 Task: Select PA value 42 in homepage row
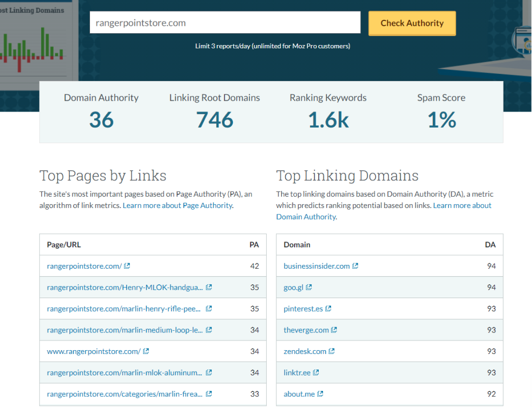coord(254,266)
